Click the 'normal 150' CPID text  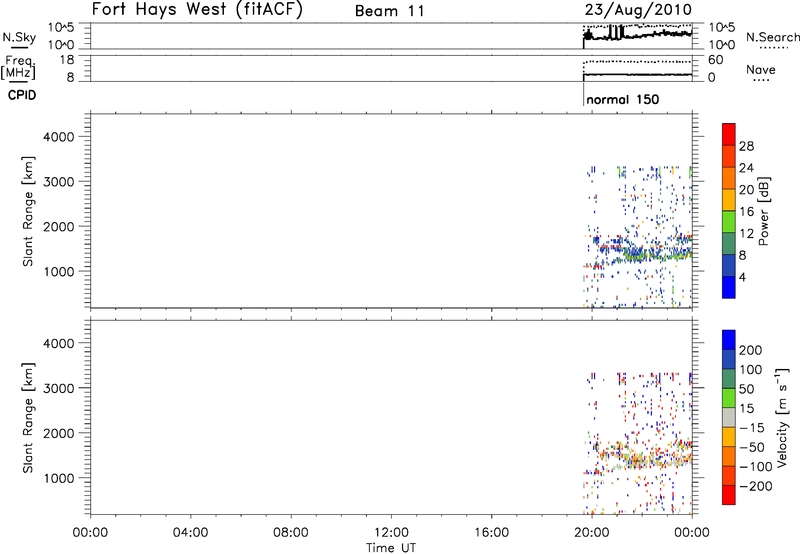pyautogui.click(x=622, y=99)
